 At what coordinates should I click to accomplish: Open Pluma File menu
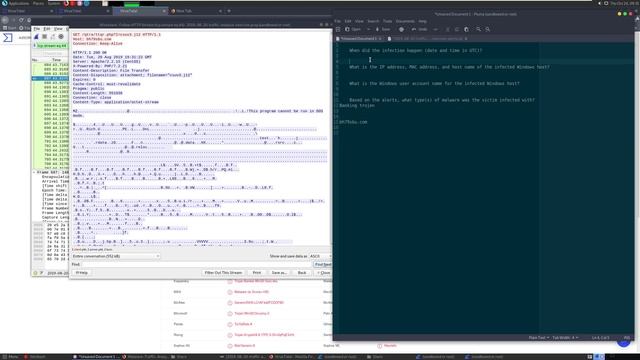[x=338, y=21]
